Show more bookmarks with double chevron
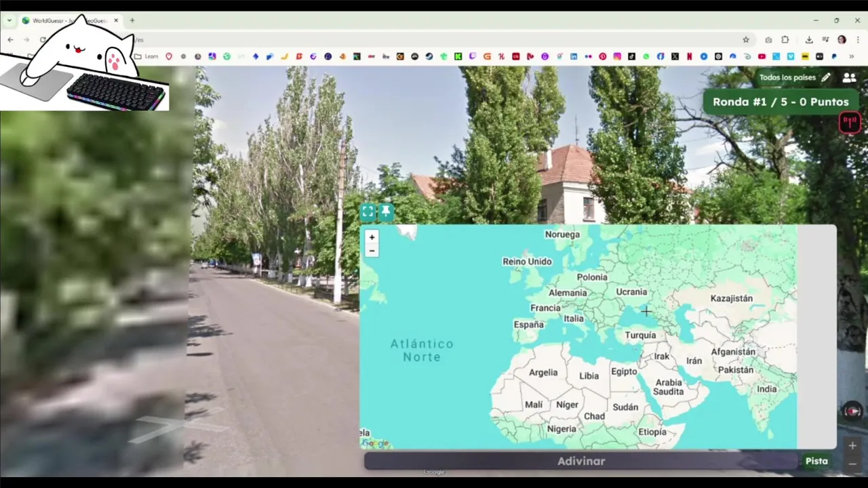868x488 pixels. click(851, 56)
